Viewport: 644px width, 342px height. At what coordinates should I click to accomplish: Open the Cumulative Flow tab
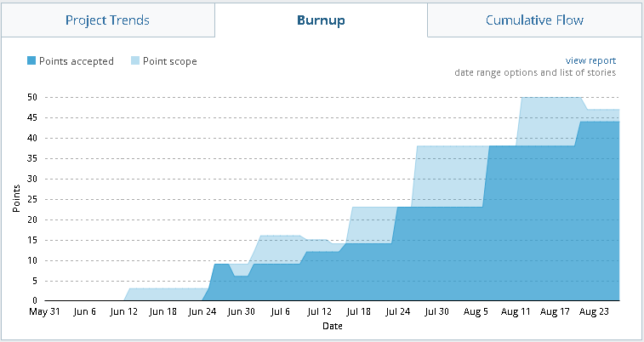tap(534, 20)
